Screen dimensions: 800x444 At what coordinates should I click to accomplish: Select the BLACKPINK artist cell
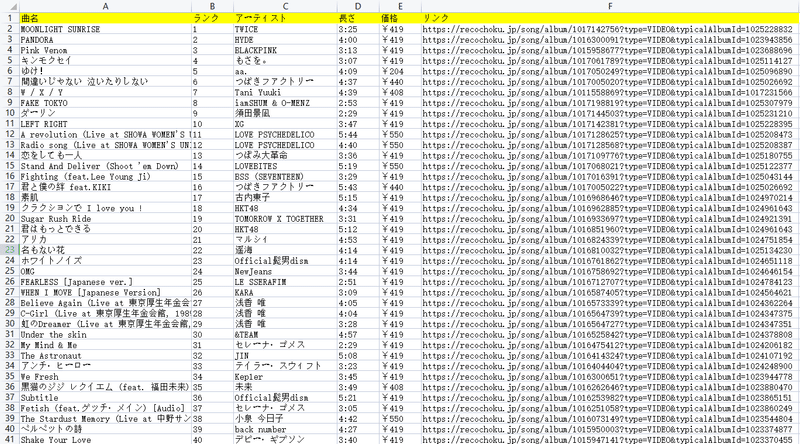285,50
